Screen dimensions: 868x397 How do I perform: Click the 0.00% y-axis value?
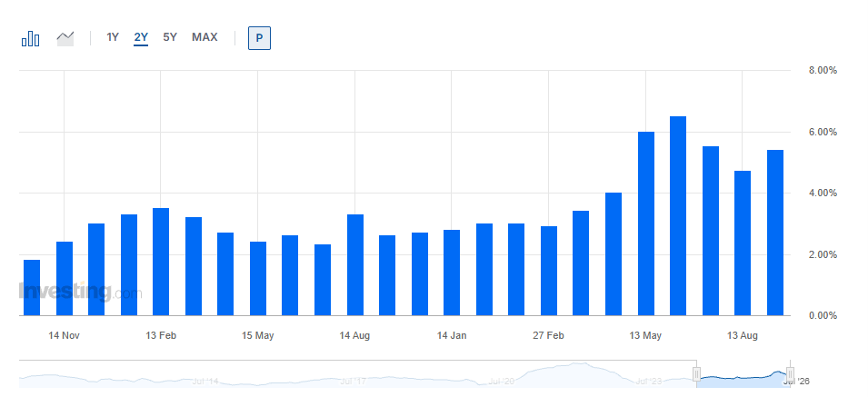tap(823, 316)
